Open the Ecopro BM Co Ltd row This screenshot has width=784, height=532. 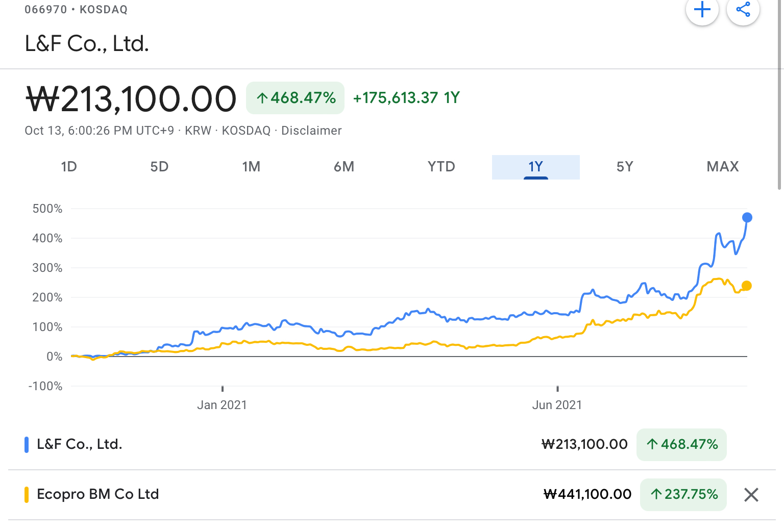point(98,494)
